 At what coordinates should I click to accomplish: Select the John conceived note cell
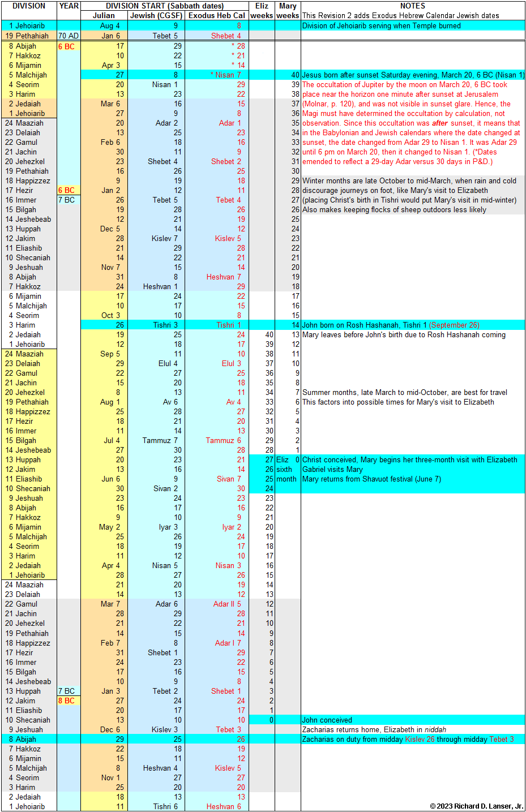pyautogui.click(x=413, y=720)
